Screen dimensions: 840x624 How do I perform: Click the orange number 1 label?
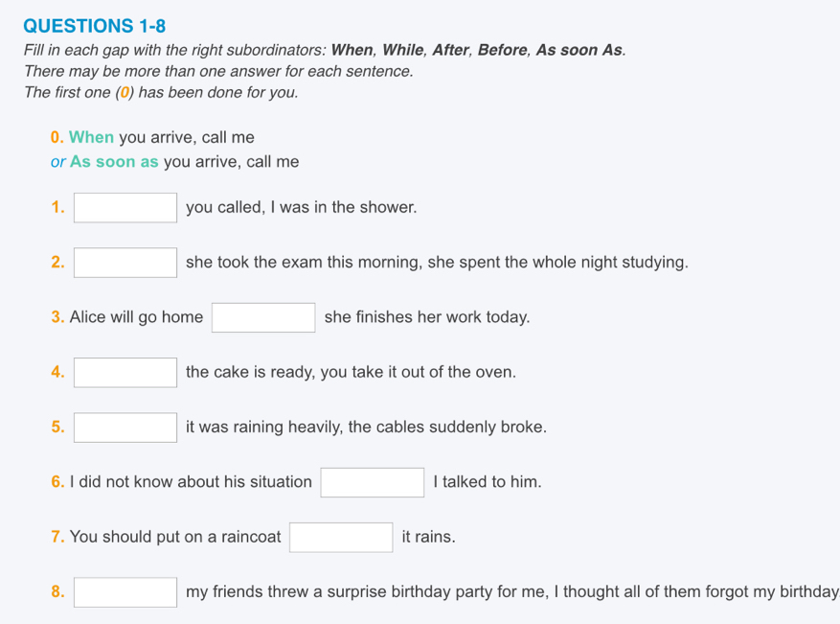[x=57, y=207]
